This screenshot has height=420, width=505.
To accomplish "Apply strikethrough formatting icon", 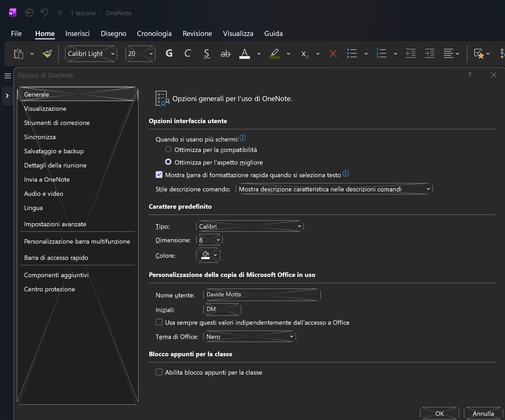I will pos(225,54).
